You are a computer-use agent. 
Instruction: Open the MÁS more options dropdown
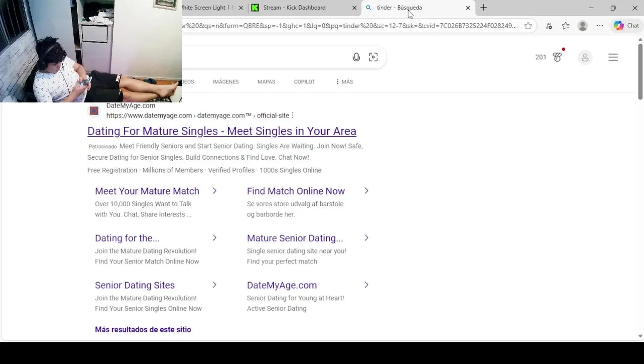pyautogui.click(x=344, y=82)
